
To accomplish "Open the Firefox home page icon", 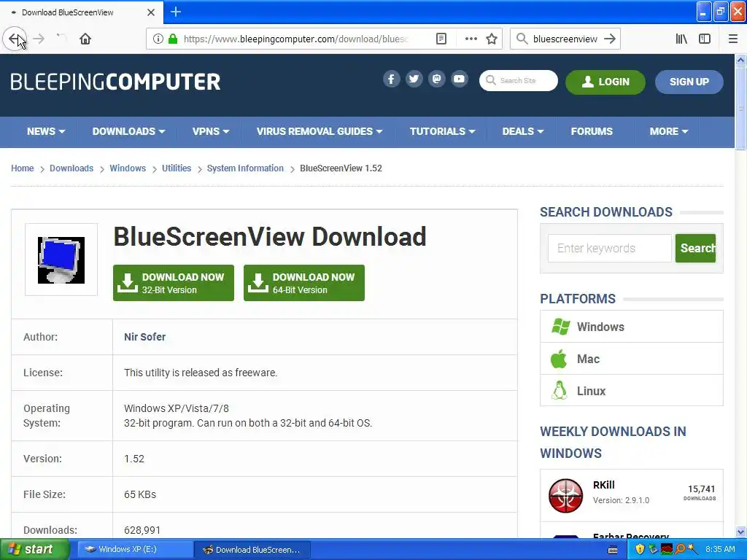I will (85, 39).
